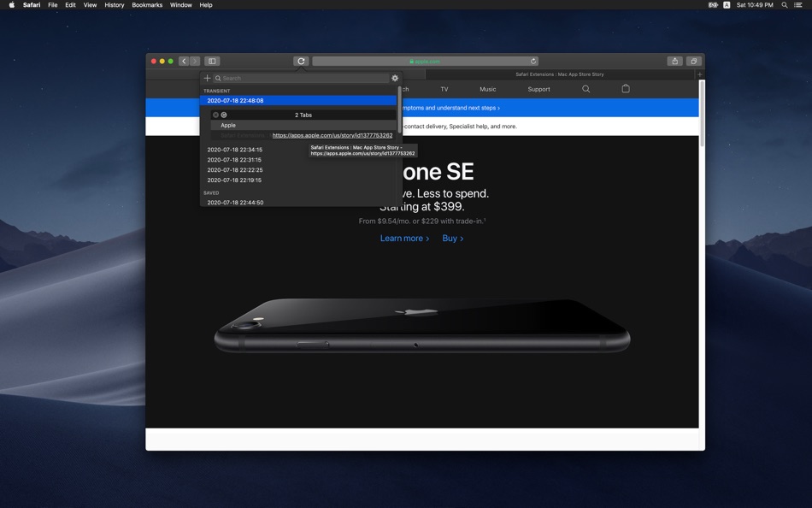812x508 pixels.
Task: Open Notification Center icon
Action: pyautogui.click(x=798, y=4)
